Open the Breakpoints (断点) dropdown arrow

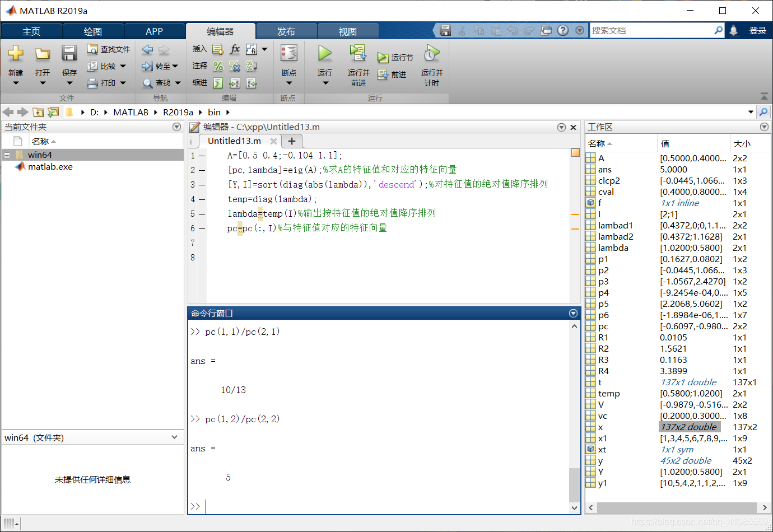[289, 83]
